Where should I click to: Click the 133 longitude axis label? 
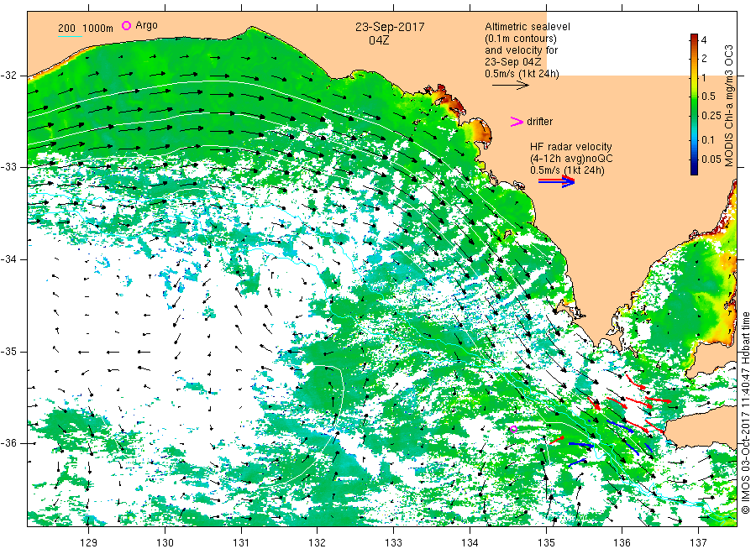(x=393, y=543)
